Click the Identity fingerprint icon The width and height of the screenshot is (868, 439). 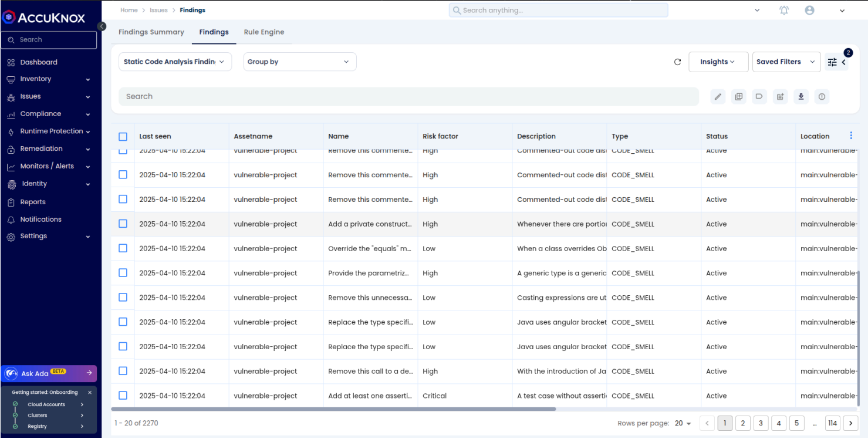pyautogui.click(x=11, y=184)
